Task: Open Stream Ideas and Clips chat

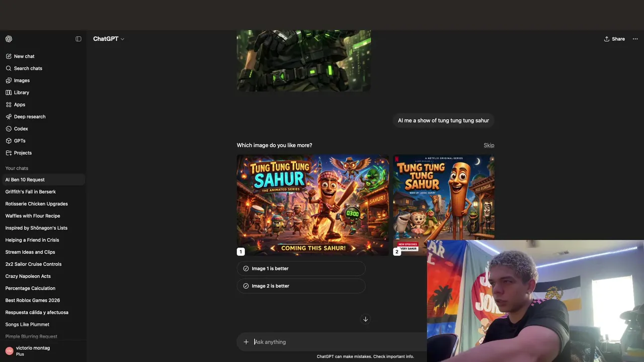Action: tap(43, 252)
